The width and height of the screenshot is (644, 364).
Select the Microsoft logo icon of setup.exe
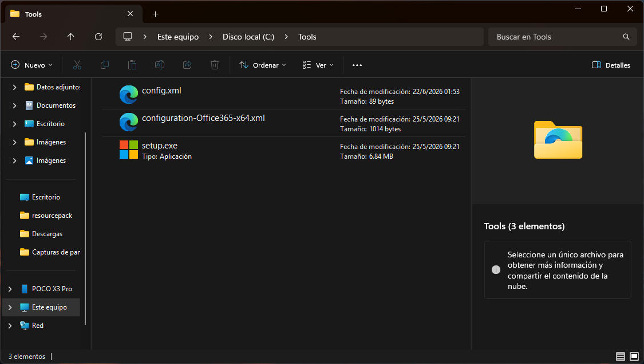point(129,150)
